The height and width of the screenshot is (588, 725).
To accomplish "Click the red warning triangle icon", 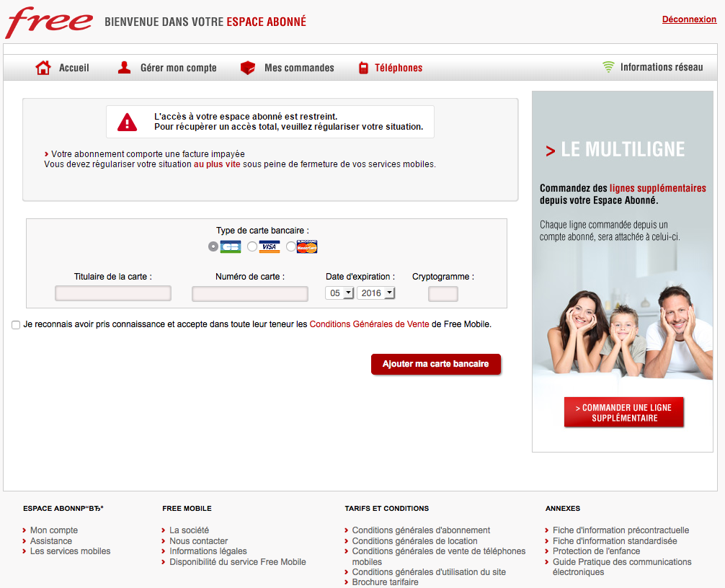I will [x=127, y=122].
